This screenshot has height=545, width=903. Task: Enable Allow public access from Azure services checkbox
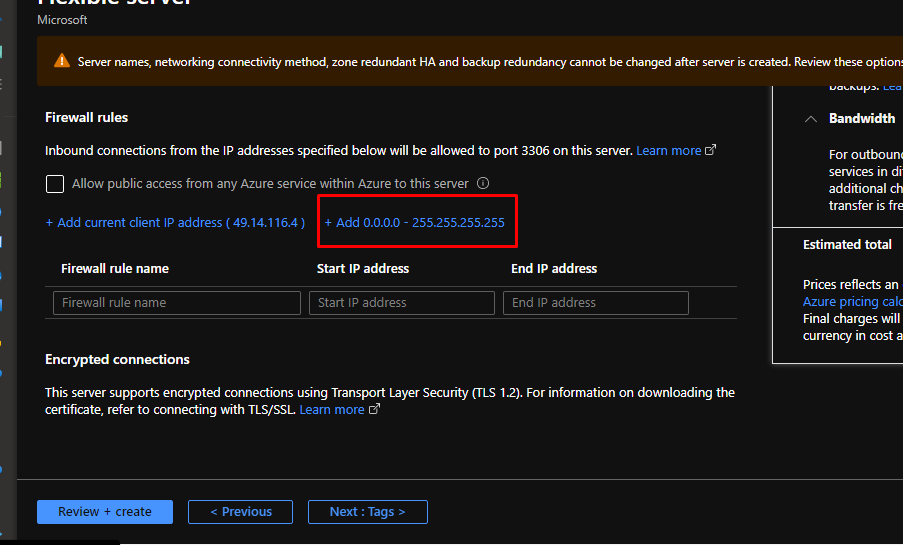(x=55, y=184)
